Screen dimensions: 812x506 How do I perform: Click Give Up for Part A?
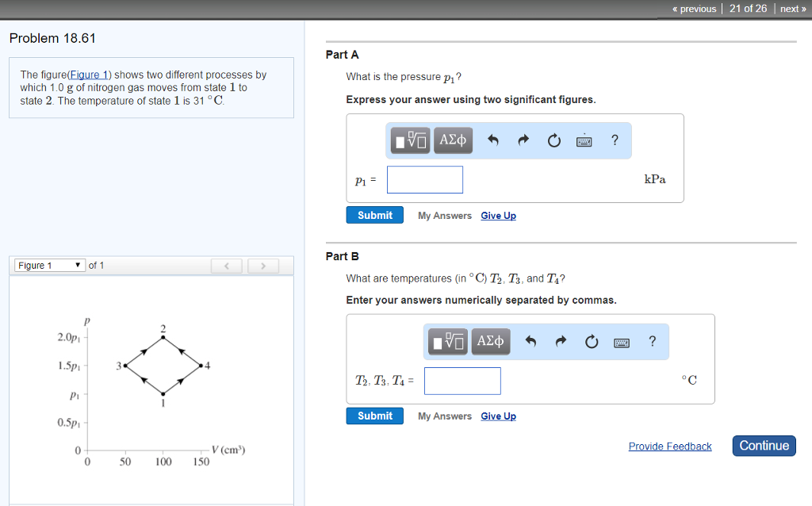click(498, 215)
